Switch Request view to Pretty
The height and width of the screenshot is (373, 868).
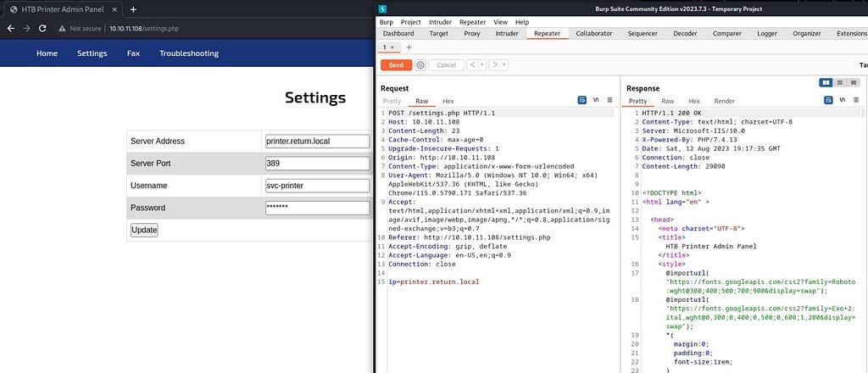392,101
